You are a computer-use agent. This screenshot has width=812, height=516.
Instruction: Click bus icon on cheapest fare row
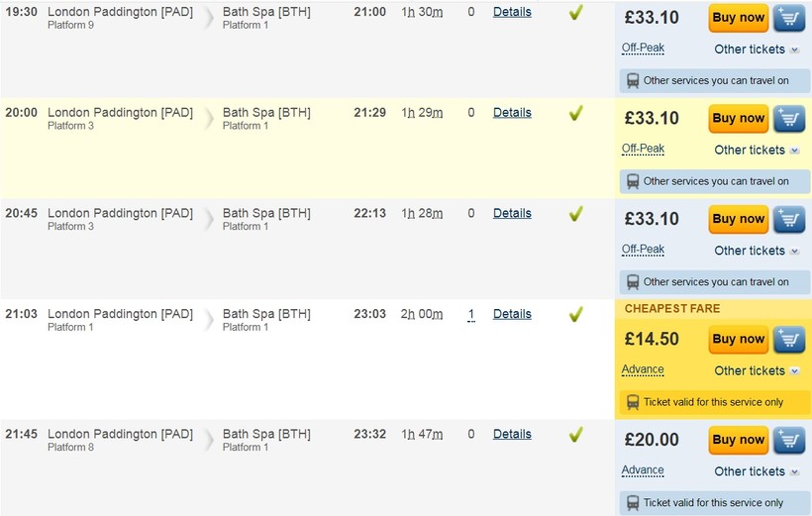click(632, 402)
